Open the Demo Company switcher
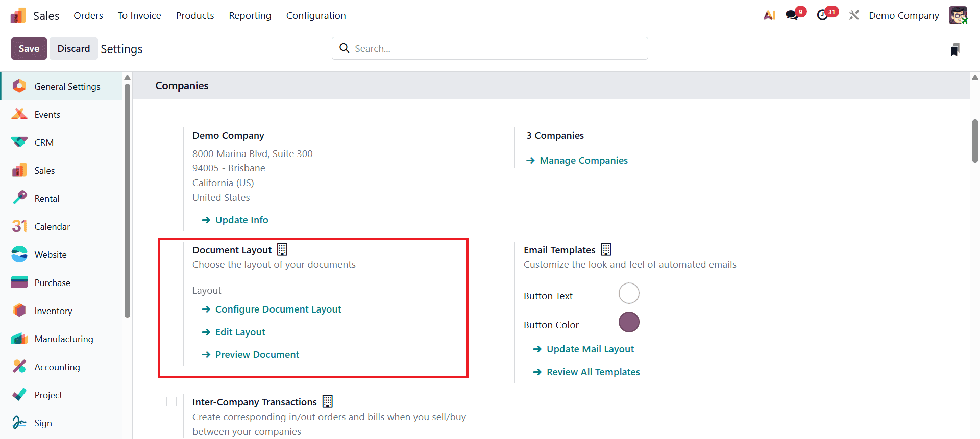The image size is (980, 439). pos(903,15)
